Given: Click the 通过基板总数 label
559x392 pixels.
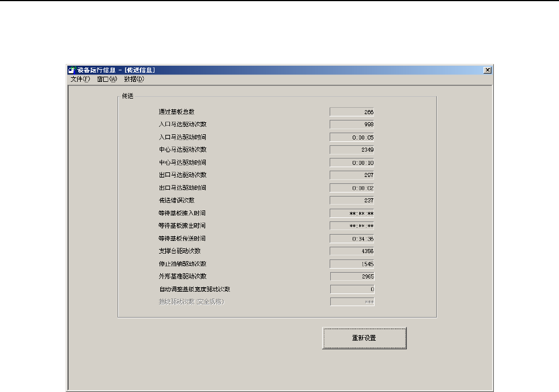Looking at the screenshot, I should [x=176, y=112].
